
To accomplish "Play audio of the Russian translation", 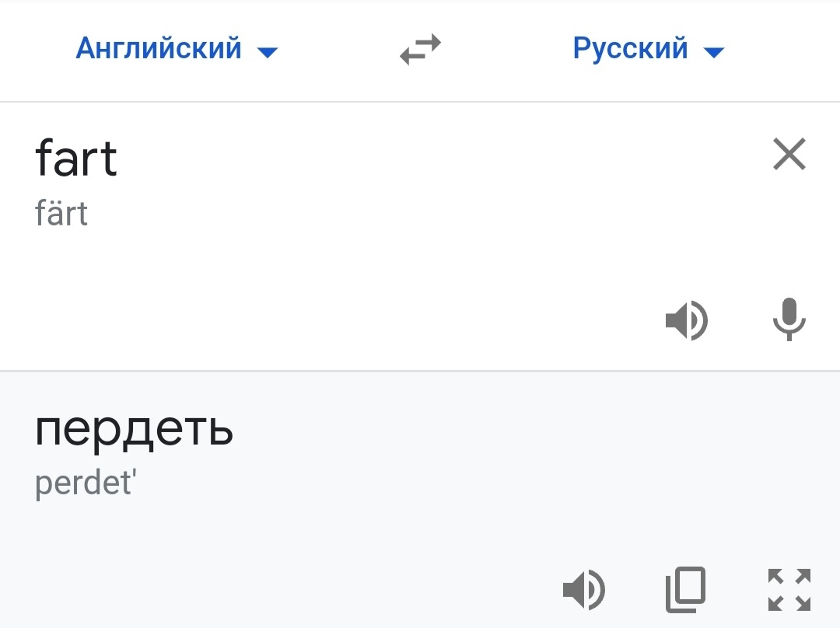I will [583, 589].
